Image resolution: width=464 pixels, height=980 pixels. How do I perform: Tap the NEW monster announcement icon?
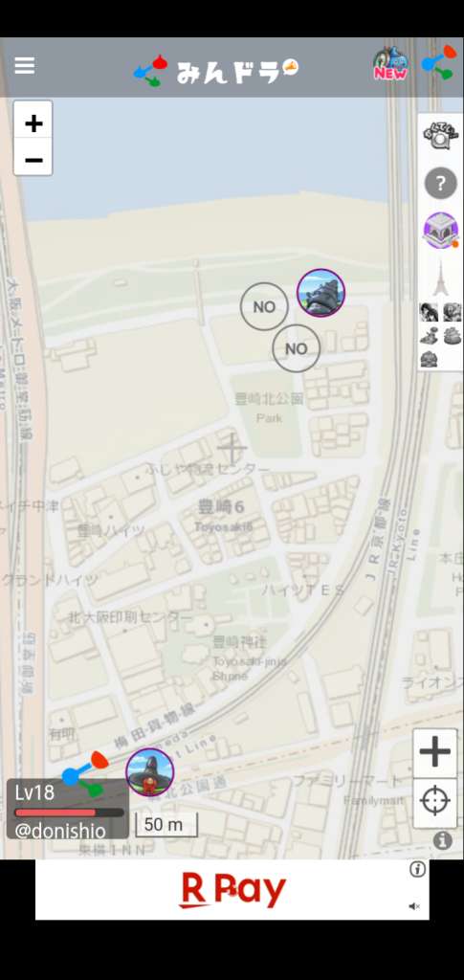tap(390, 64)
